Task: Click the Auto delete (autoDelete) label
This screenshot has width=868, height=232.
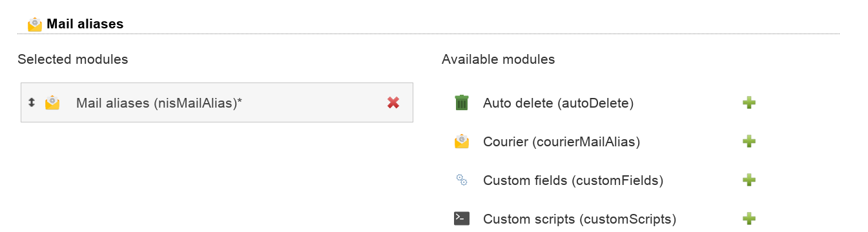Action: coord(559,102)
